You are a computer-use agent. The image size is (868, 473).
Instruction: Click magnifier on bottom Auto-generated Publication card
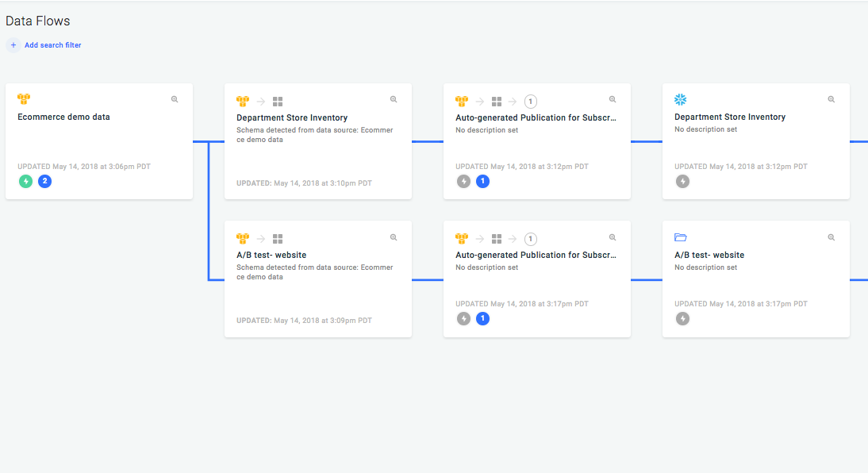(613, 237)
